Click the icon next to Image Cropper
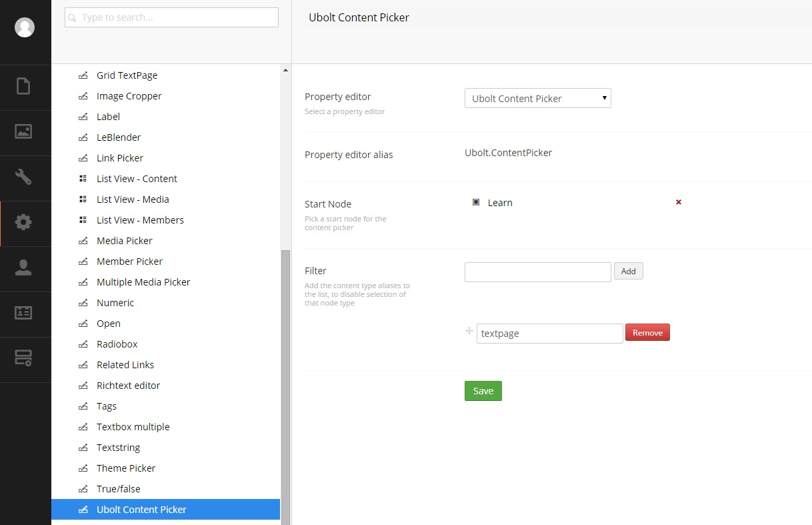The width and height of the screenshot is (812, 525). click(x=83, y=96)
